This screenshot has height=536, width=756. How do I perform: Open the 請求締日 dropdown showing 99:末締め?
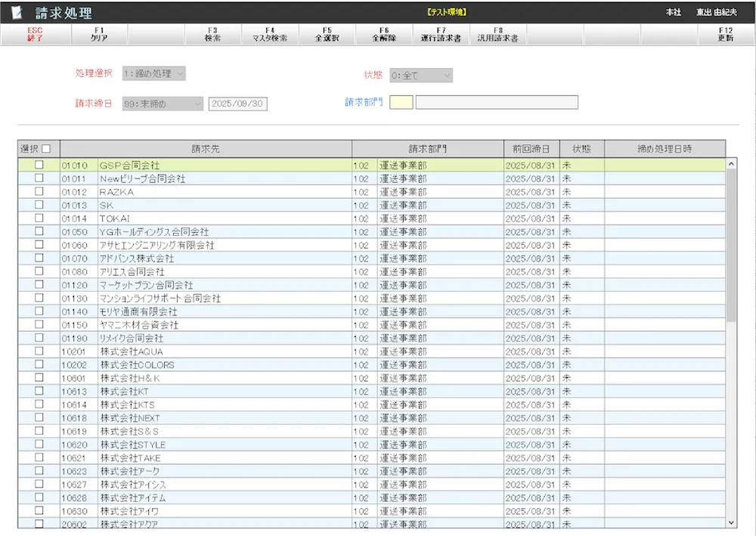(x=163, y=104)
